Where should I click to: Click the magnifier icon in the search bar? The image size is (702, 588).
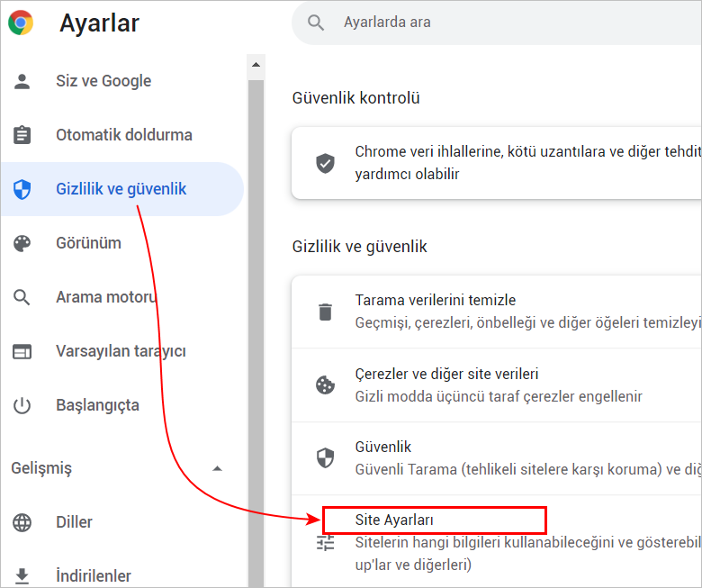point(316,22)
